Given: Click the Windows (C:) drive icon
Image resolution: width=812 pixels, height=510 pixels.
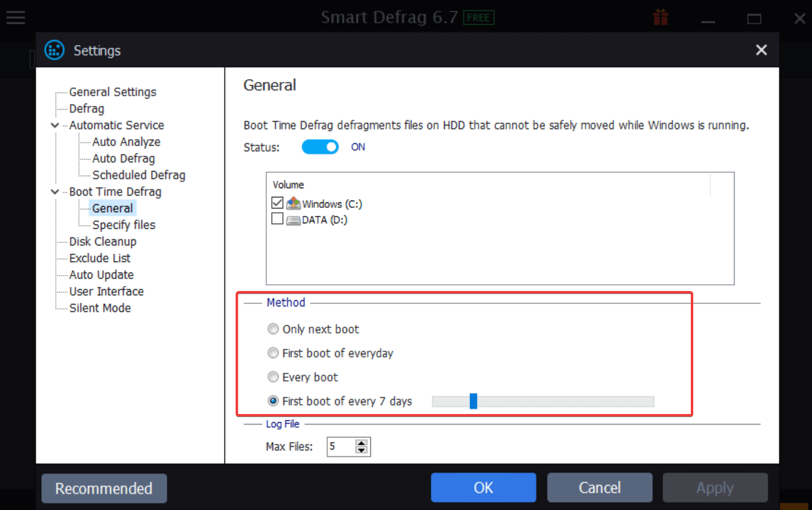Looking at the screenshot, I should point(293,203).
